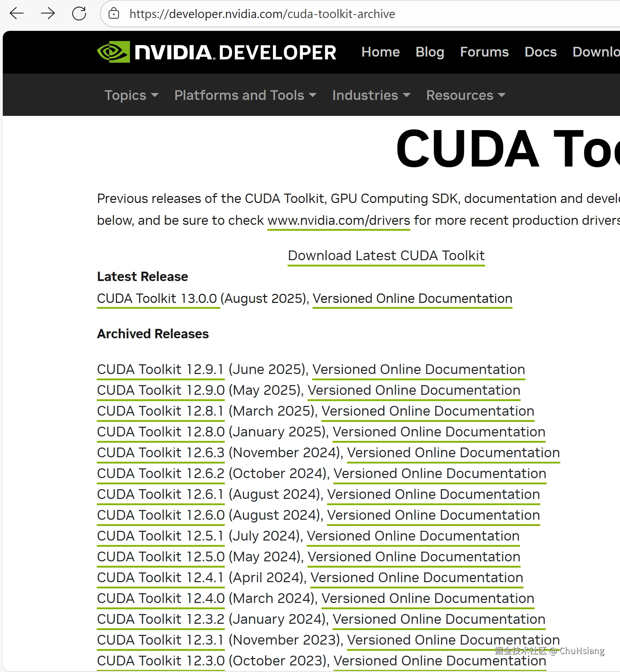Viewport: 620px width, 672px height.
Task: Open Docs in the top navigation
Action: 541,52
